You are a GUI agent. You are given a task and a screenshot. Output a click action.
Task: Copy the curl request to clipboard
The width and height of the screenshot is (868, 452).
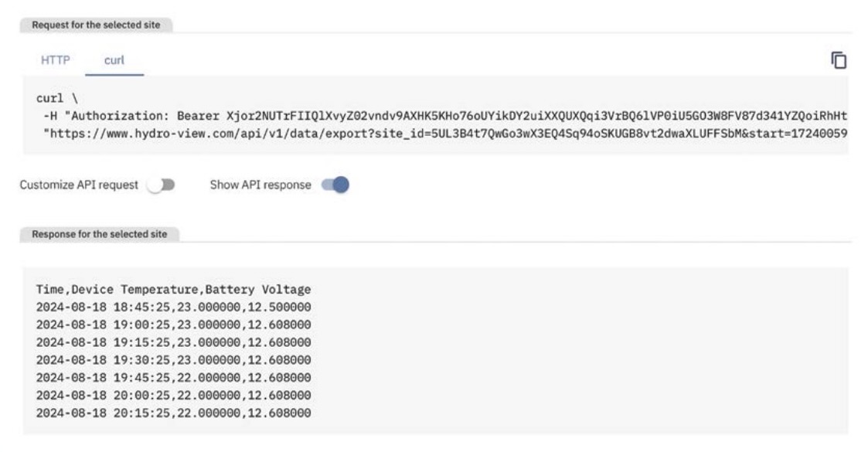click(839, 59)
